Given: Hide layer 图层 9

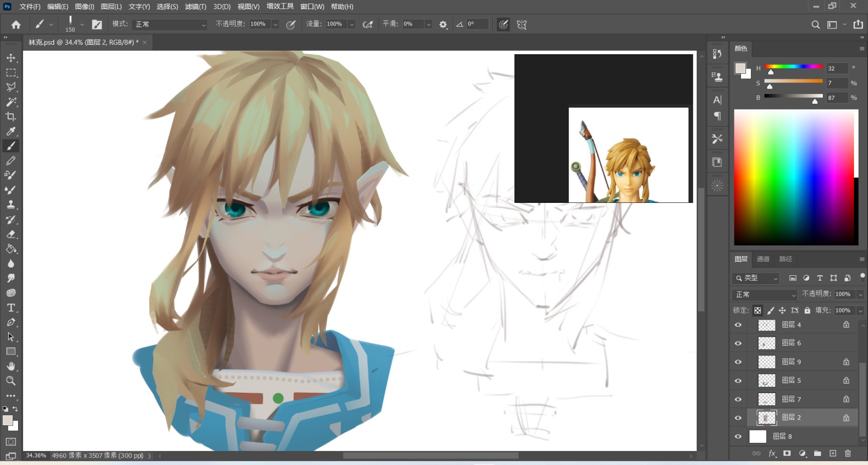Looking at the screenshot, I should tap(738, 362).
